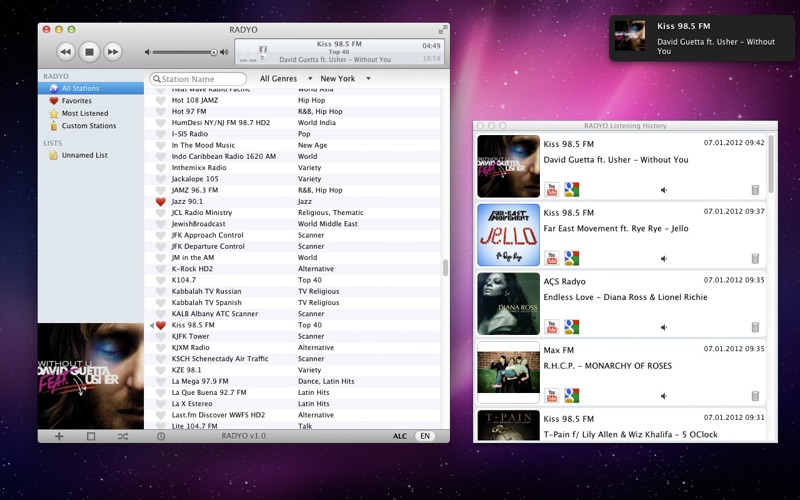The image size is (800, 500).
Task: Unfavorite Jazz 90.1 with red heart
Action: (x=161, y=202)
